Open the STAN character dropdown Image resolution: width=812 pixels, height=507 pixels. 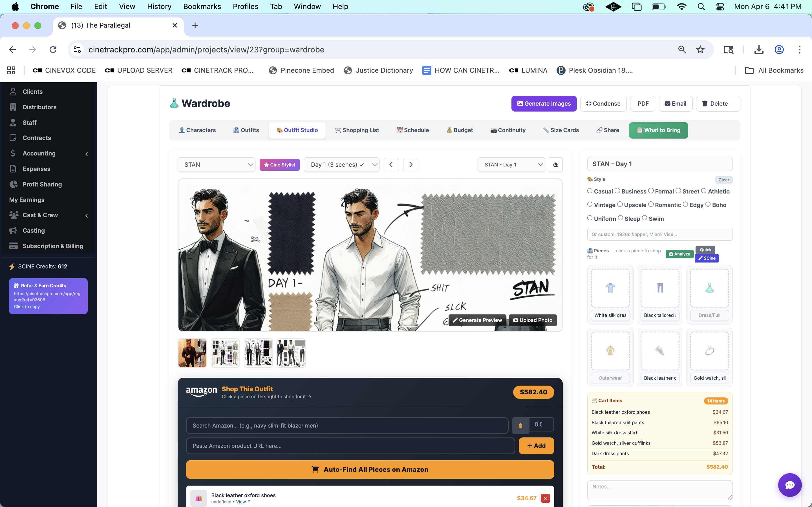(x=217, y=165)
